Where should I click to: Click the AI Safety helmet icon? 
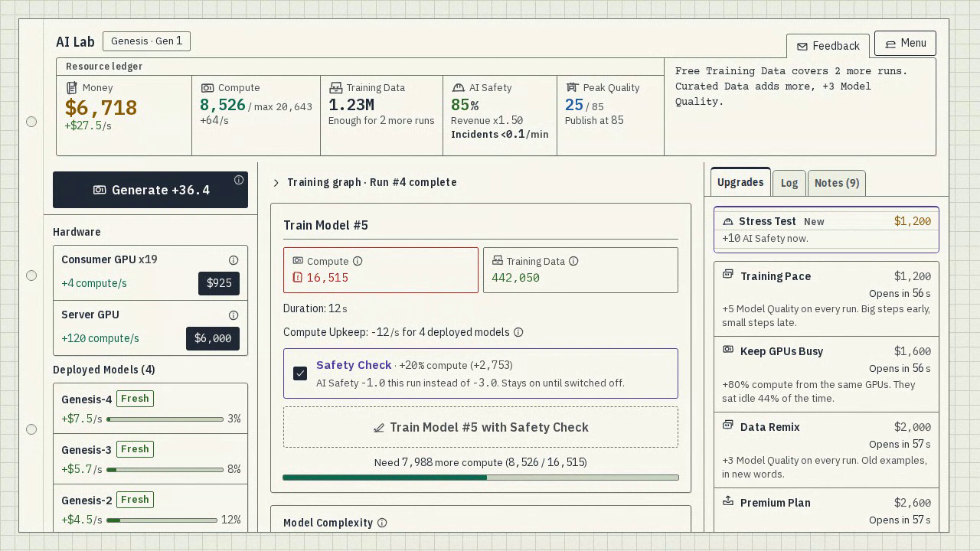click(459, 88)
